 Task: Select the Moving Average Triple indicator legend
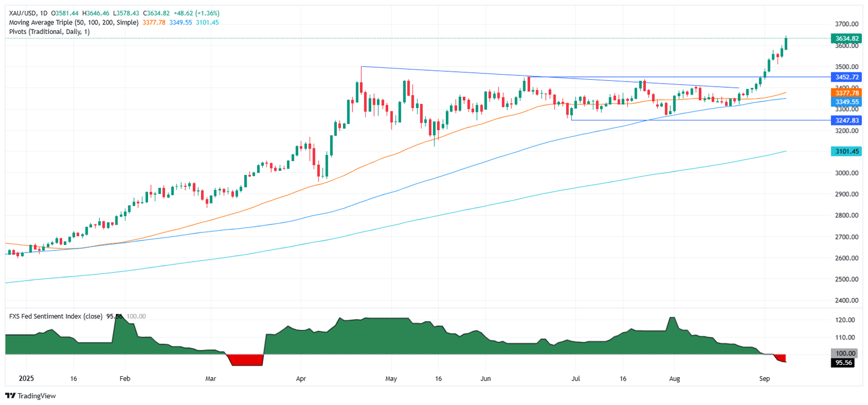pos(66,22)
